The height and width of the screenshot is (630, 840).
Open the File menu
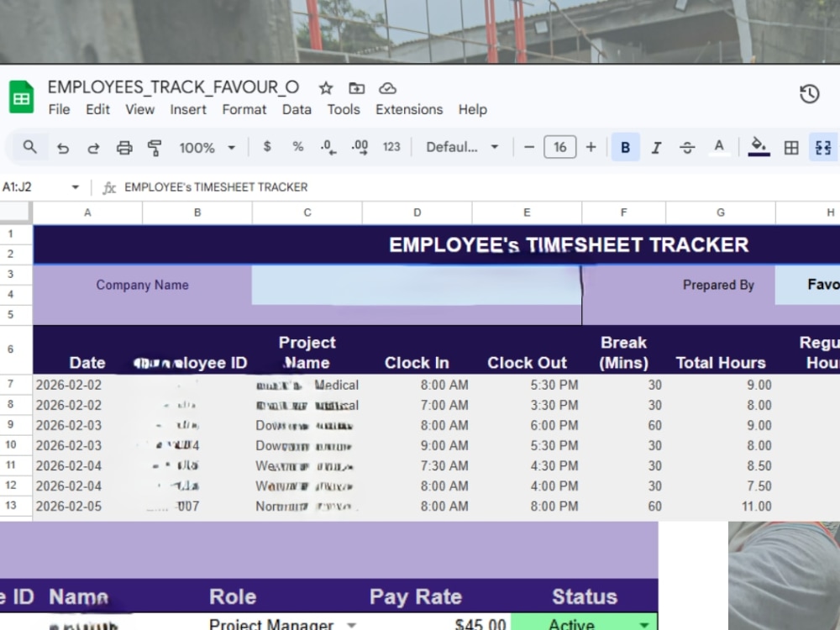(59, 109)
